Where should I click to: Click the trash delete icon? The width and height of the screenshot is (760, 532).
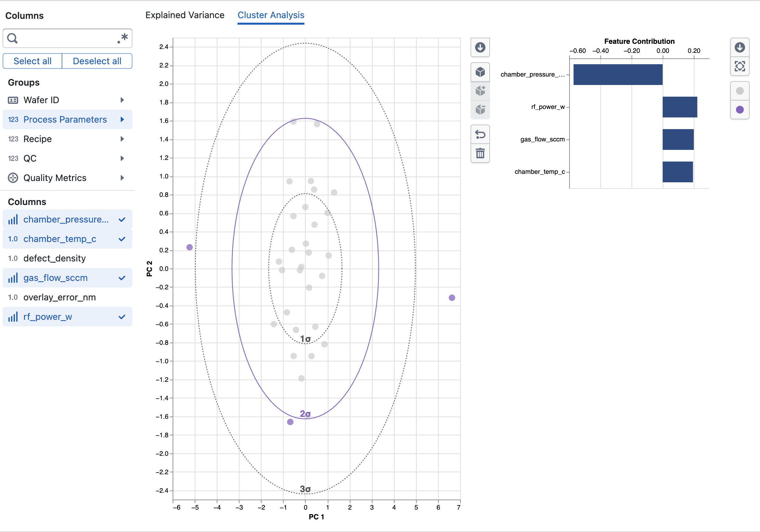click(x=480, y=153)
